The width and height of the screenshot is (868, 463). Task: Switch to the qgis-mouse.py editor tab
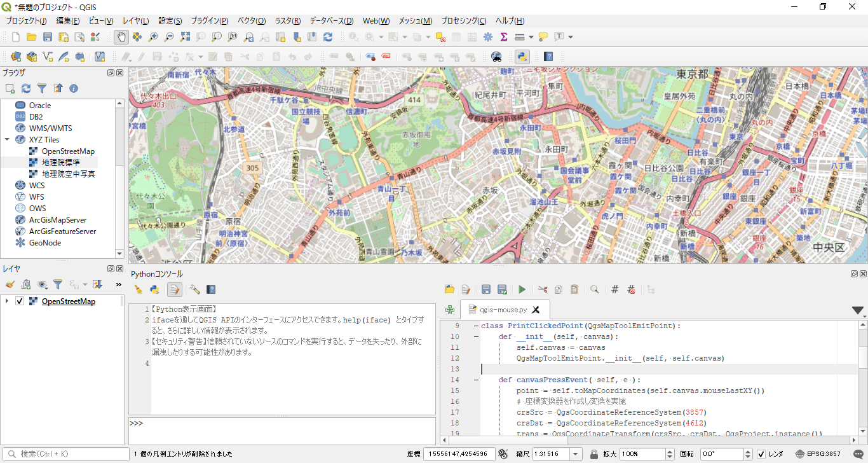click(x=503, y=310)
